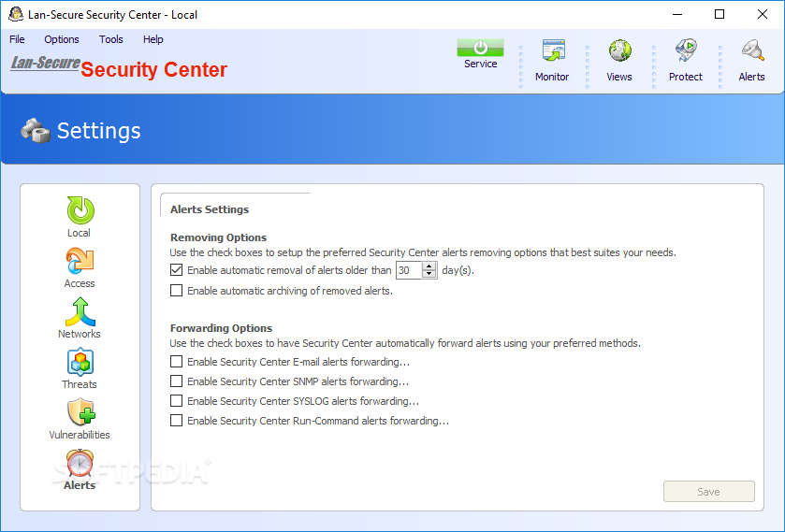785x532 pixels.
Task: Increase days value with up spinner arrow
Action: (x=429, y=266)
